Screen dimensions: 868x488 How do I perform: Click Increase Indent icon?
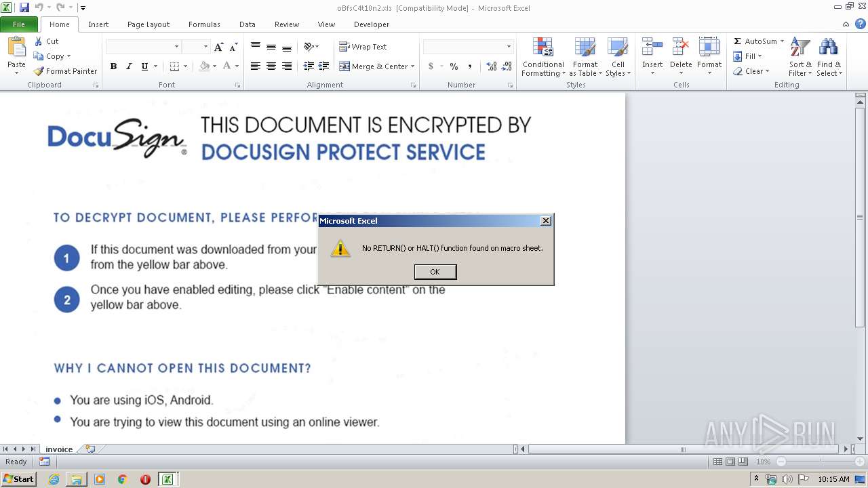point(324,66)
